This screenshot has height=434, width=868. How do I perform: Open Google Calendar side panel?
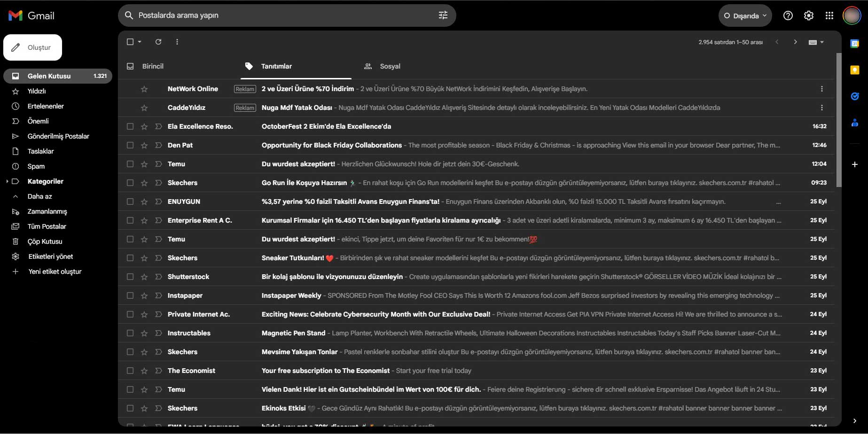click(855, 44)
